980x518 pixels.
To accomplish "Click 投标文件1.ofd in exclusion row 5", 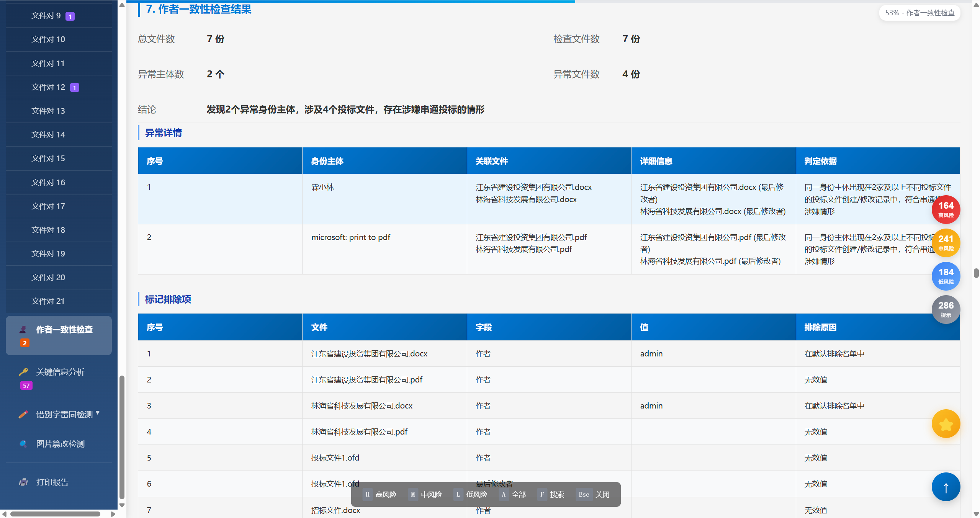I will (x=335, y=458).
